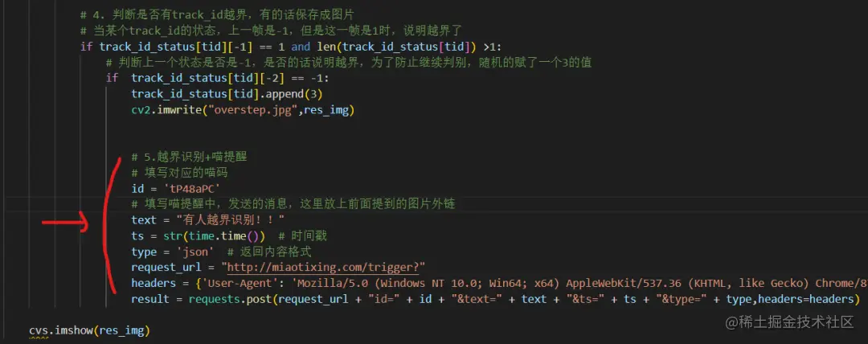Click the line 'result = requests.post(request_url'
The width and height of the screenshot is (868, 344).
point(494,299)
